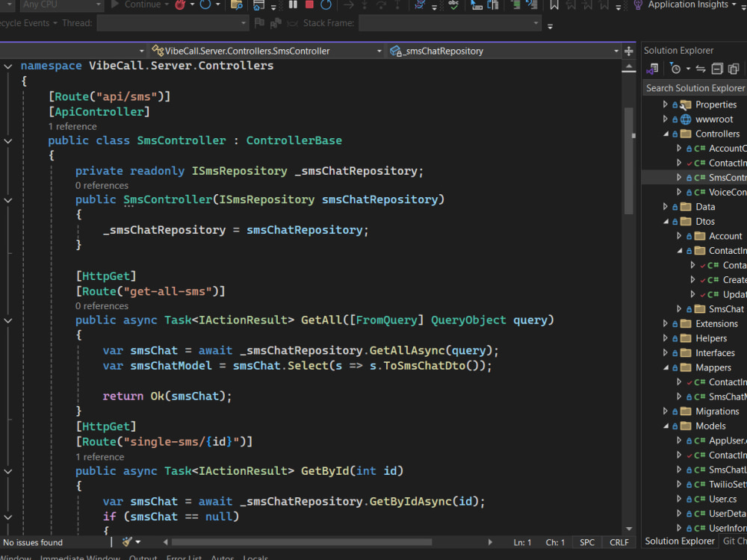
Task: Click the spell checker abc icon
Action: pyautogui.click(x=453, y=4)
